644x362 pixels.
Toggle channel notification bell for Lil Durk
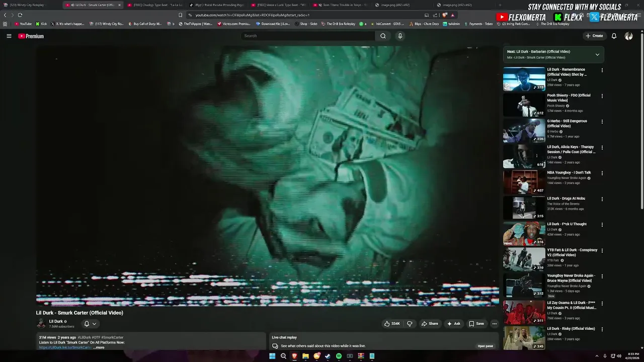point(87,324)
